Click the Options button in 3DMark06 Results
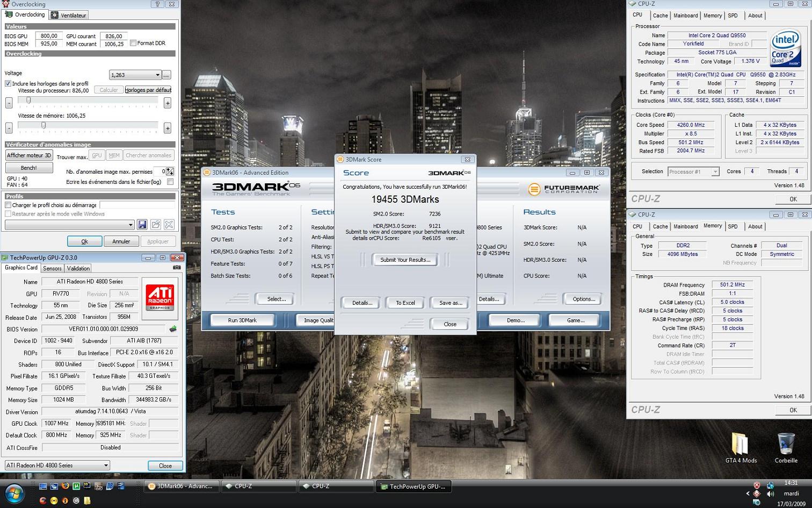Viewport: 812px width, 508px height. [584, 299]
